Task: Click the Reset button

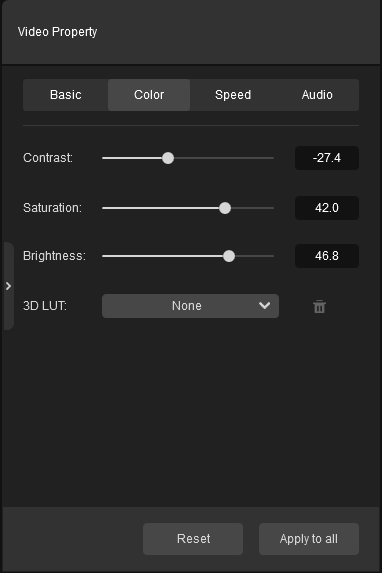Action: coord(193,539)
